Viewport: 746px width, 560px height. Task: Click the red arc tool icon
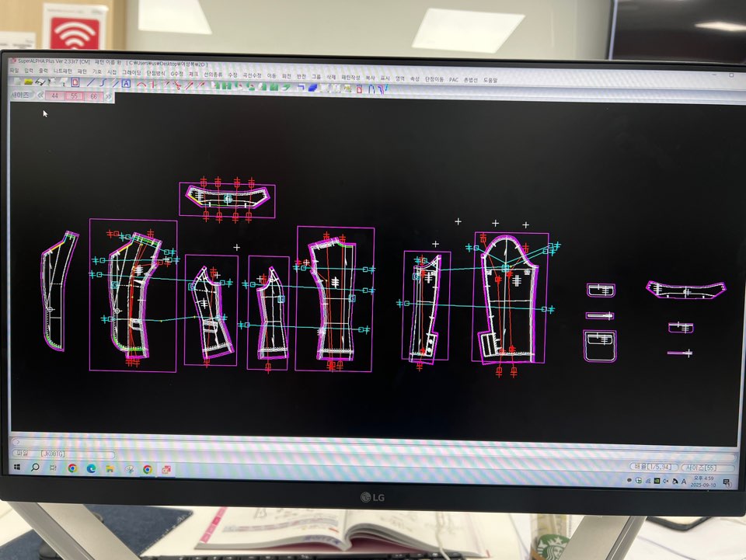click(x=142, y=82)
